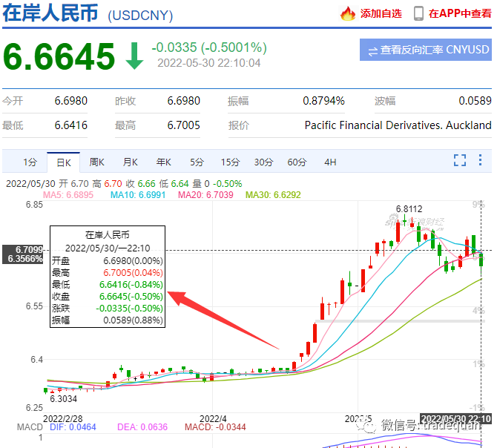Click the green down arrow beside 6.6645

[x=134, y=56]
